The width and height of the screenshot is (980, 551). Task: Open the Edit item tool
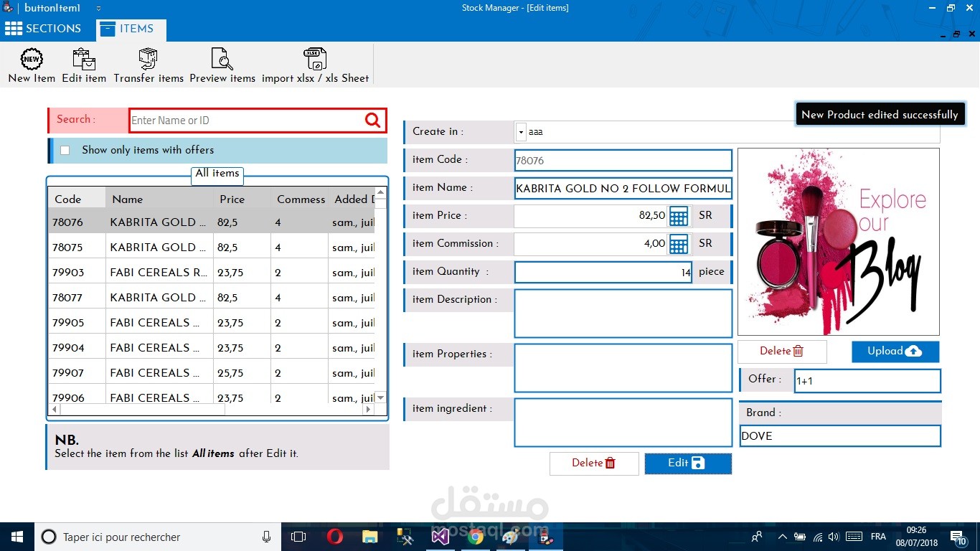tap(84, 65)
